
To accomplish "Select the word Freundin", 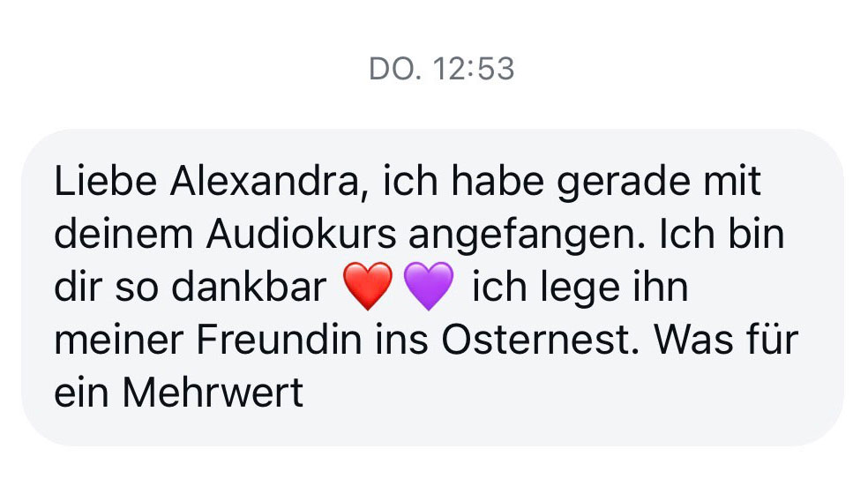I will tap(279, 340).
